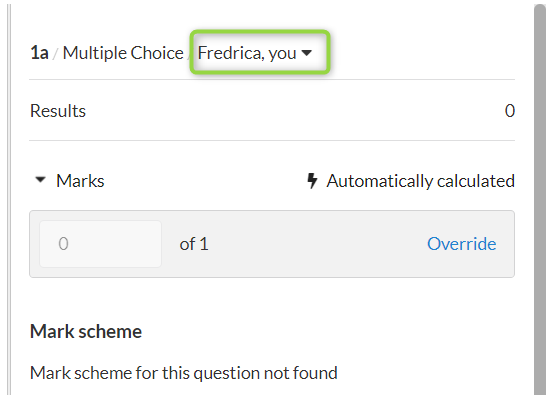Focus the marks score input field

100,244
